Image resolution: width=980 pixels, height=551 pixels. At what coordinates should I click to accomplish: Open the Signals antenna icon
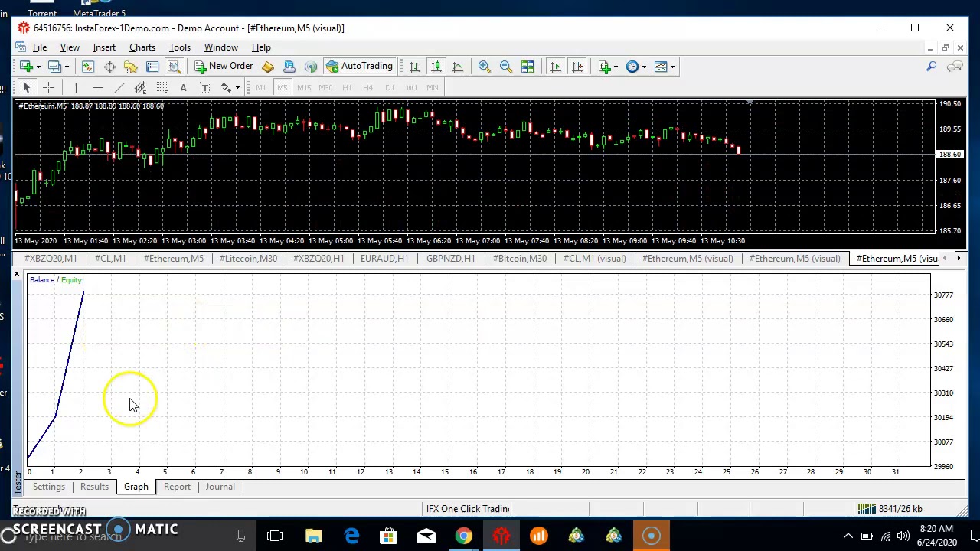point(311,67)
